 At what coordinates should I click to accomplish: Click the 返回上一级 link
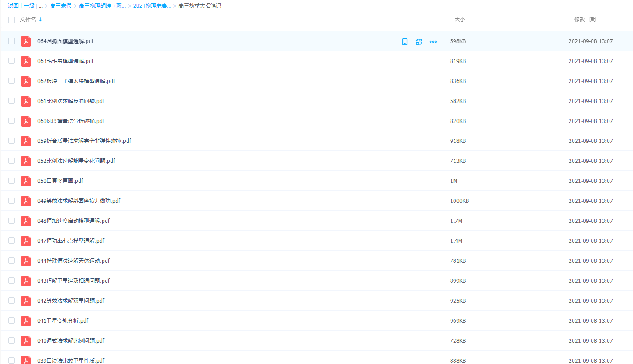click(21, 6)
